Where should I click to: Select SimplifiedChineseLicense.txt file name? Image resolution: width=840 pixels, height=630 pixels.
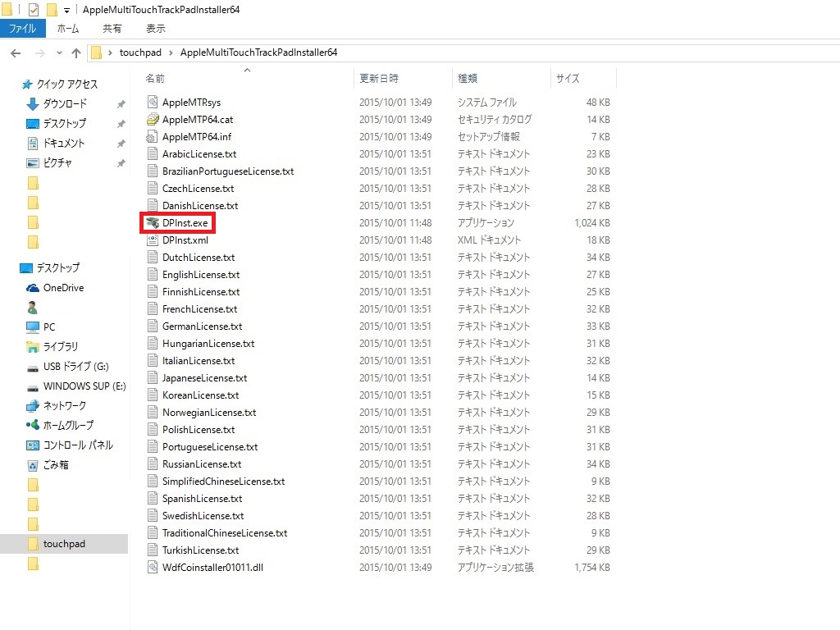(x=223, y=482)
